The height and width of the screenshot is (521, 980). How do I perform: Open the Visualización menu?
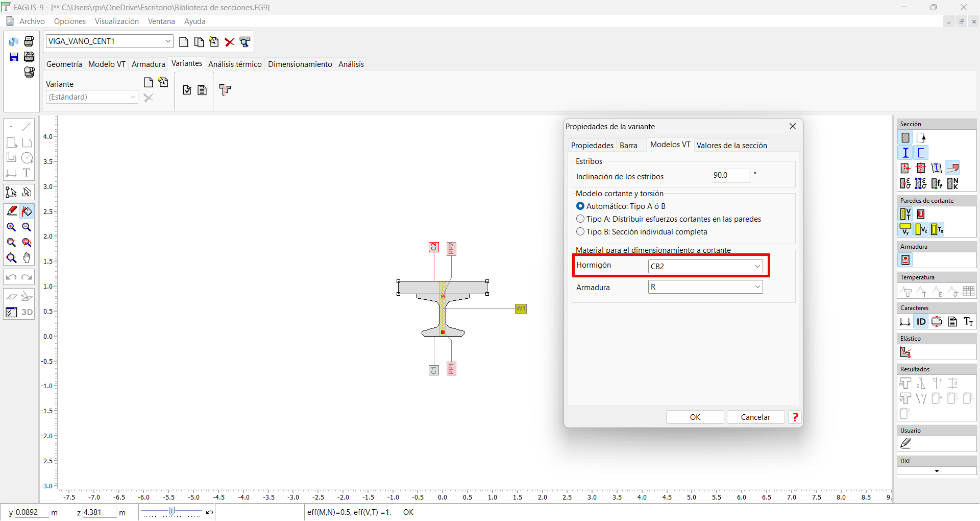116,21
